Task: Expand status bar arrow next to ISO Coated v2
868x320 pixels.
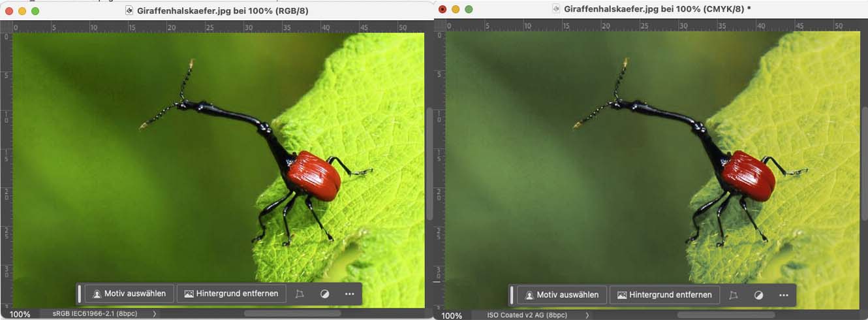Action: pos(587,315)
